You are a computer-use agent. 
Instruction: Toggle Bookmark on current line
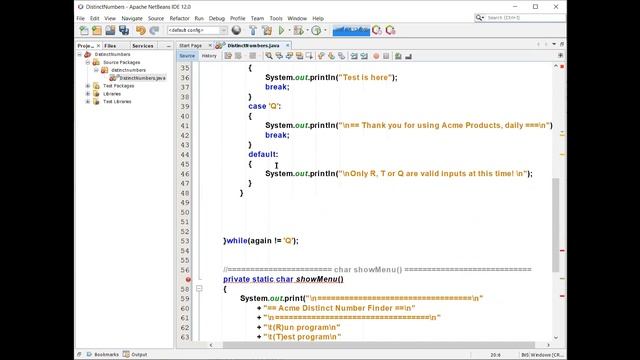342,56
